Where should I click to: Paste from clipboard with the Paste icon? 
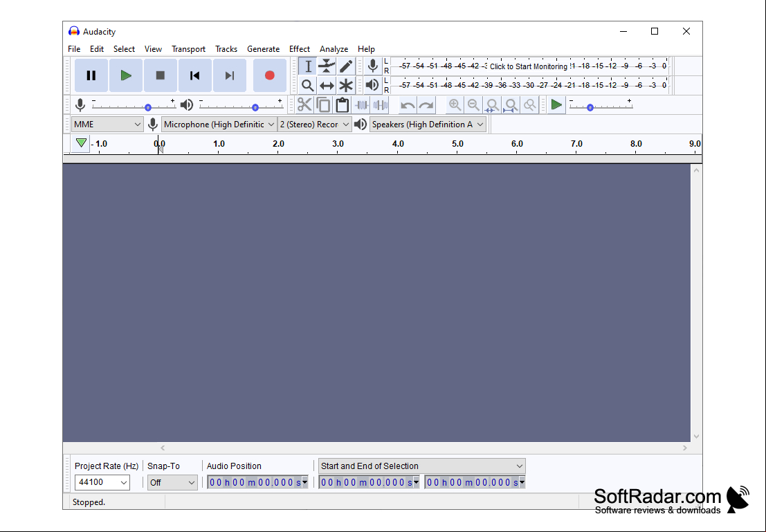click(343, 105)
